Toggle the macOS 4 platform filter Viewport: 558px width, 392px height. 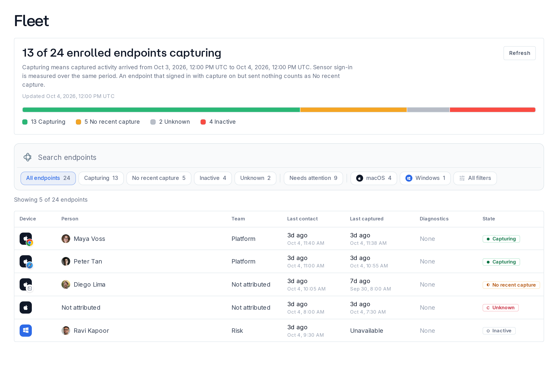tap(374, 178)
